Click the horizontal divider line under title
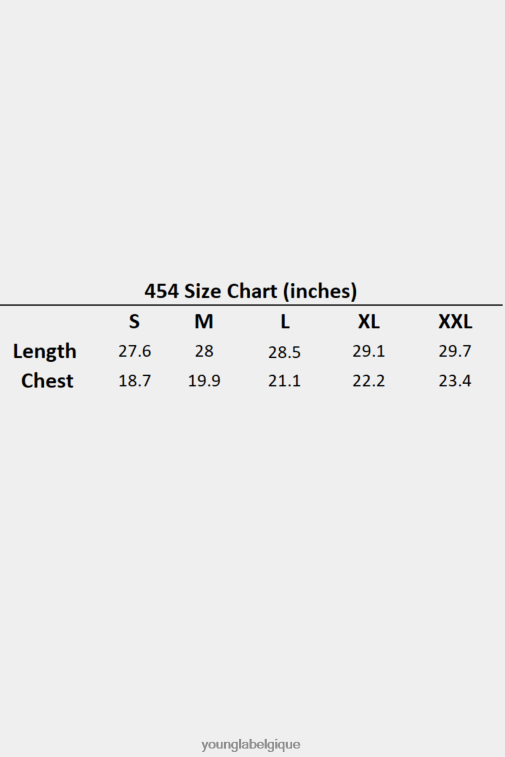This screenshot has width=505, height=757. 251,305
